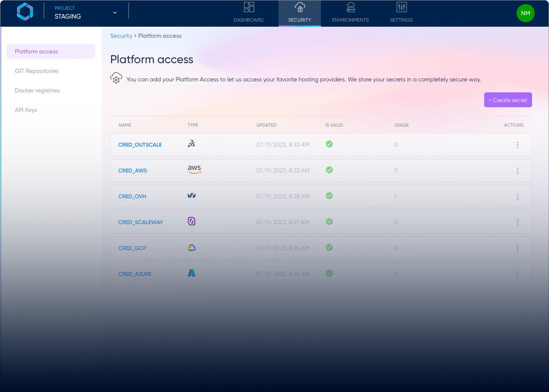Open the actions menu for CRED_OUTSCALE
Screen dimensions: 549x392
pyautogui.click(x=518, y=145)
